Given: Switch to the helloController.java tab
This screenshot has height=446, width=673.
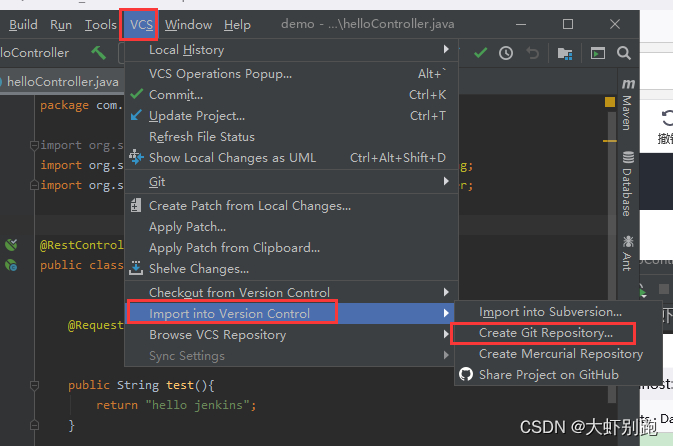Looking at the screenshot, I should [x=62, y=81].
